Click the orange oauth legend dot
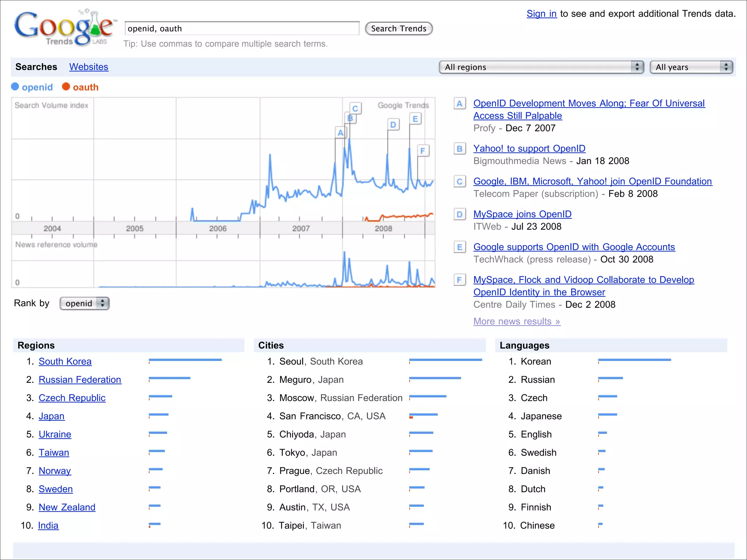Screen dimensions: 747x560 pos(66,87)
